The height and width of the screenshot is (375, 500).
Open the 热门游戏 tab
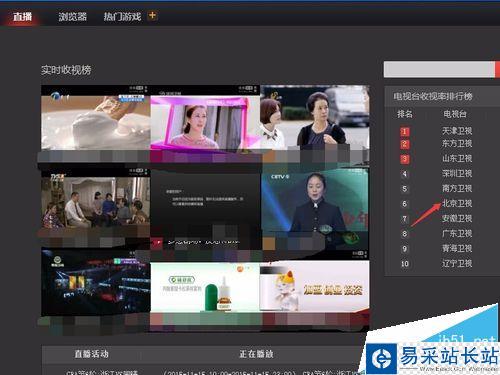(x=122, y=16)
